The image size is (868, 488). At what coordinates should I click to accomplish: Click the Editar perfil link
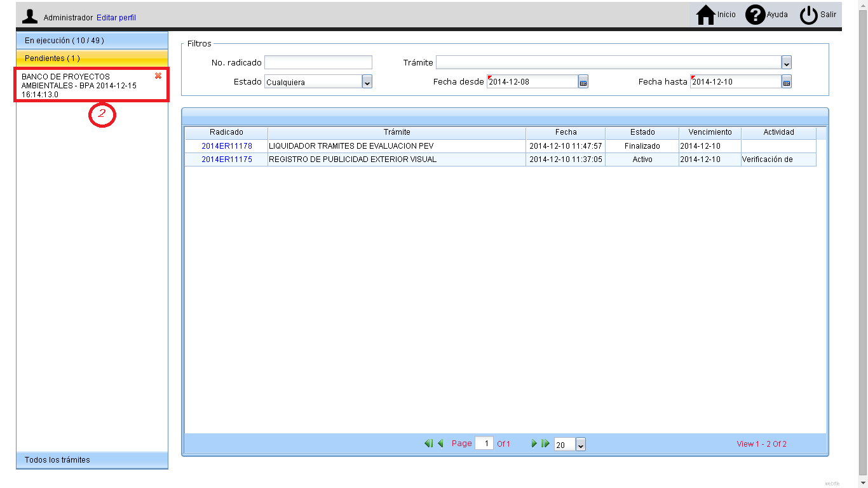[116, 18]
